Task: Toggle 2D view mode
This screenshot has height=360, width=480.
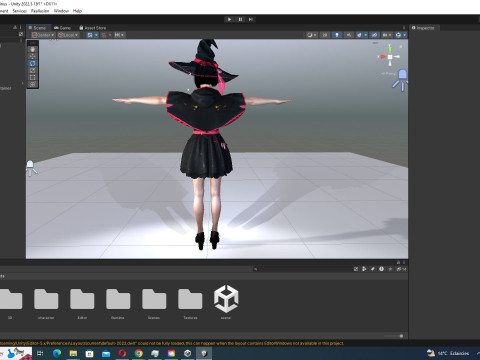Action: tap(325, 35)
